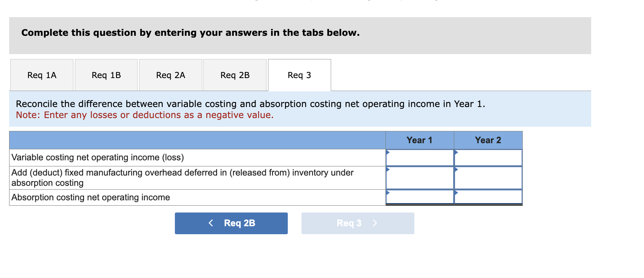Click the Absorption costing net operating income row label
The image size is (644, 278).
pos(90,197)
